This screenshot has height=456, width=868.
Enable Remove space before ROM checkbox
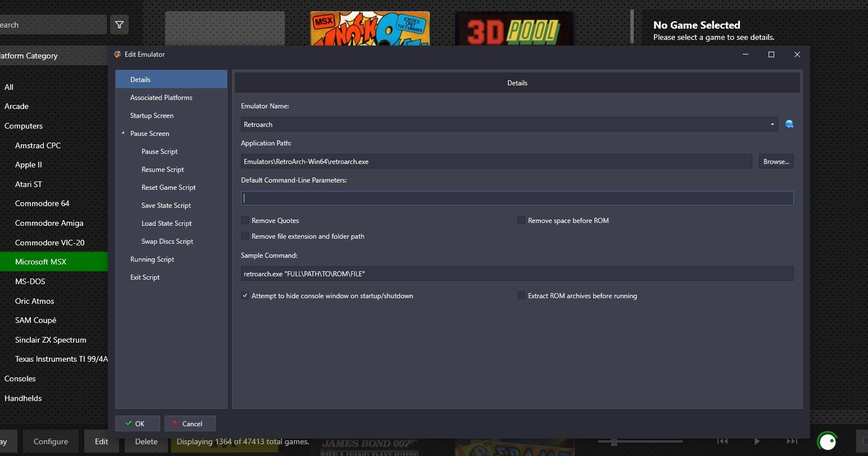pyautogui.click(x=521, y=220)
